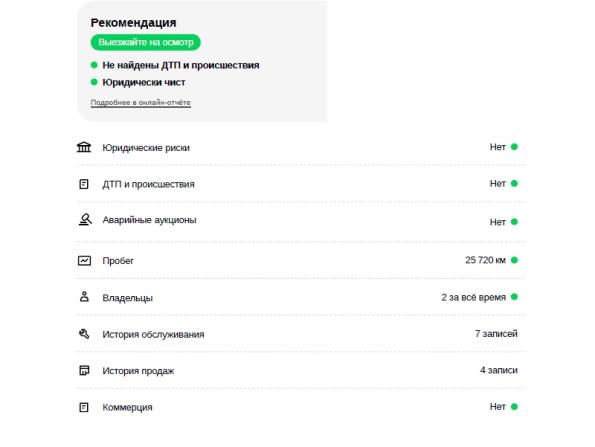Click the 2 за всё время owners value

[474, 297]
